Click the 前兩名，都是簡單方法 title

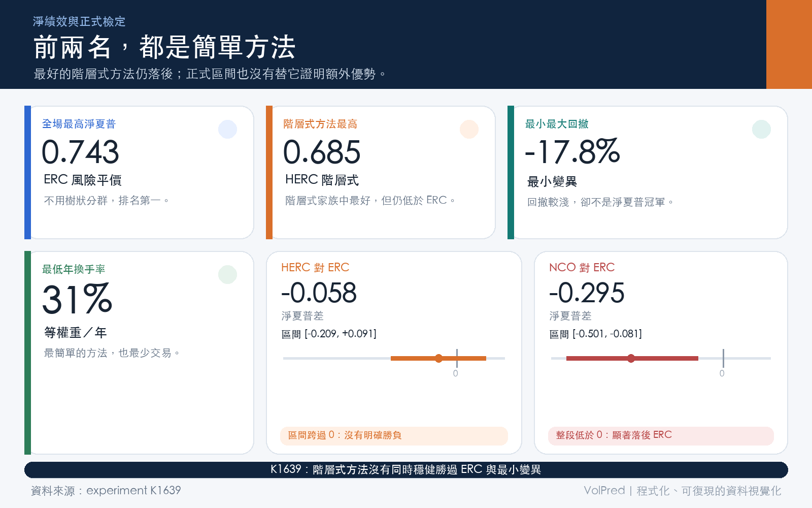(x=164, y=47)
